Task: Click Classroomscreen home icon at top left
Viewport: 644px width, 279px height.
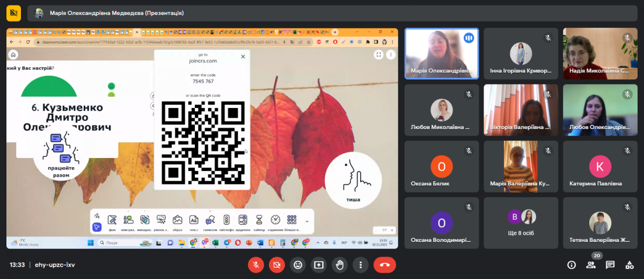Action: 13,54
